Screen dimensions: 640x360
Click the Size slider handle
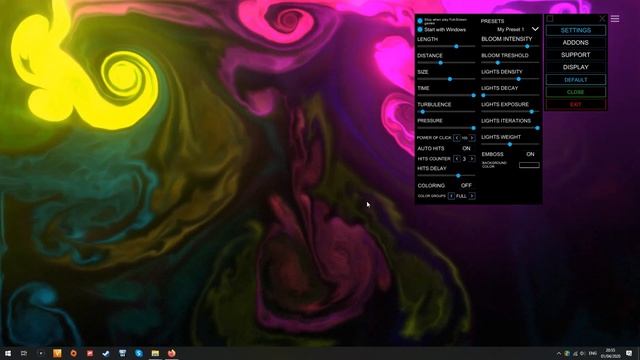[450, 79]
